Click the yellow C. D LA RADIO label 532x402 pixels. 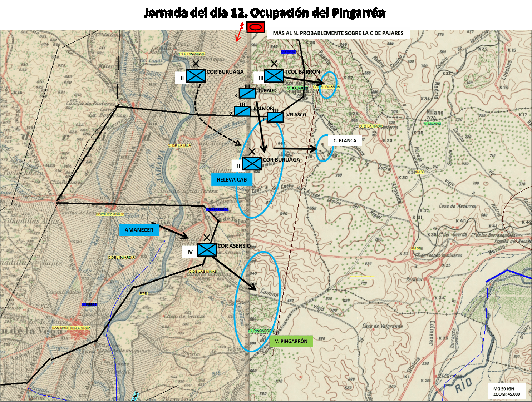click(x=371, y=126)
